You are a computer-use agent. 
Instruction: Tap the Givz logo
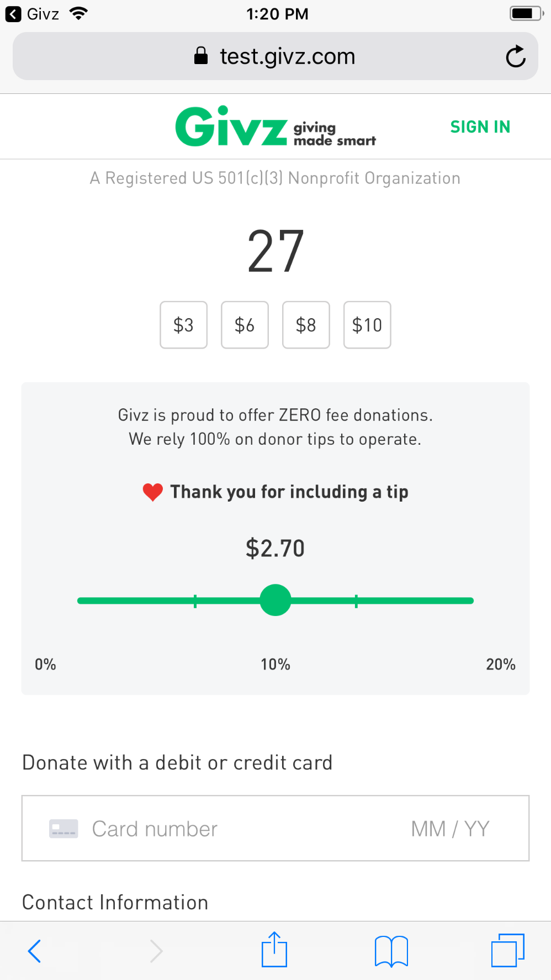pyautogui.click(x=275, y=127)
